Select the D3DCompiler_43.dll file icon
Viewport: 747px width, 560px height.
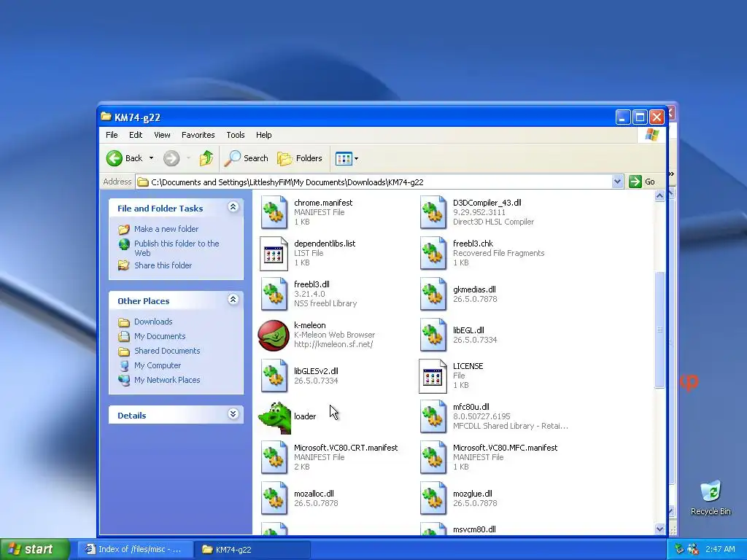(433, 212)
